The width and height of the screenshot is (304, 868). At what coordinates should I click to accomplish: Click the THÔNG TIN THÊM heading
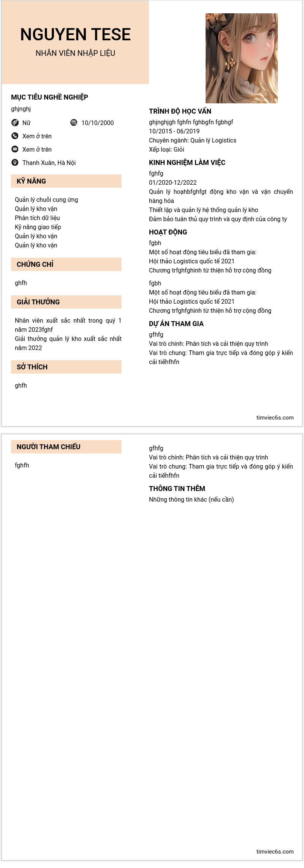(x=177, y=489)
